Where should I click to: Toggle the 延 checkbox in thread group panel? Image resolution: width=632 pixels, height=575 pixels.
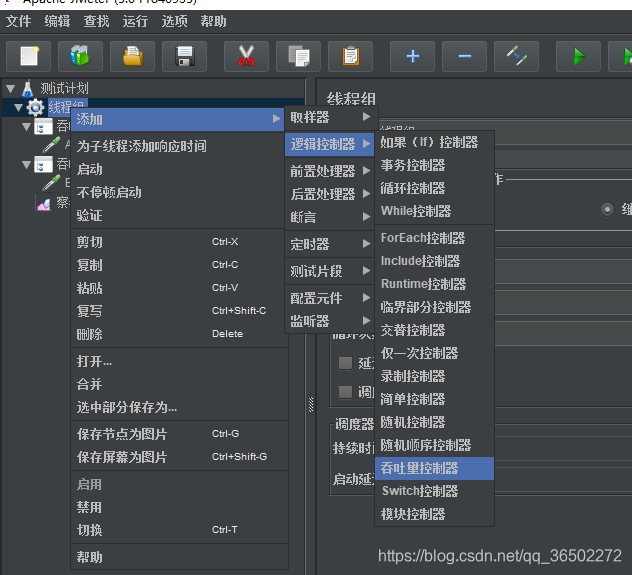point(345,363)
